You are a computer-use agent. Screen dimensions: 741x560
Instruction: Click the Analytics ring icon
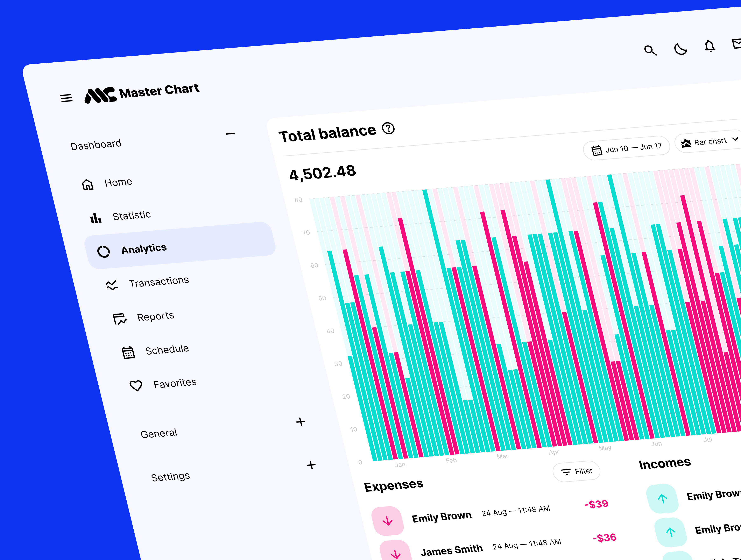(x=104, y=251)
